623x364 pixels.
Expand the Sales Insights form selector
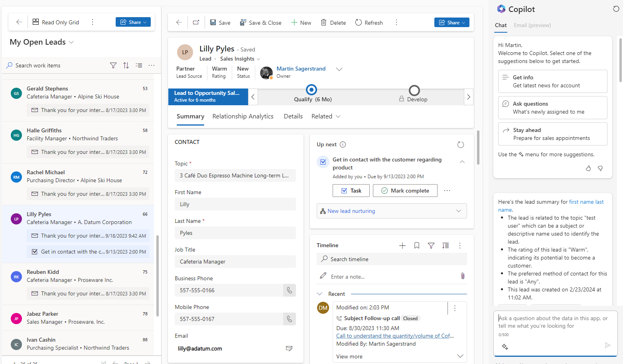coord(258,59)
